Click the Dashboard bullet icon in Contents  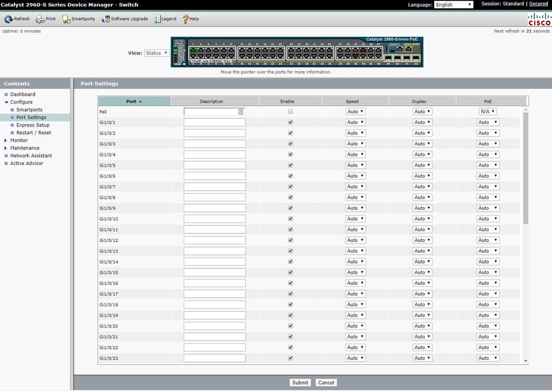tap(6, 94)
